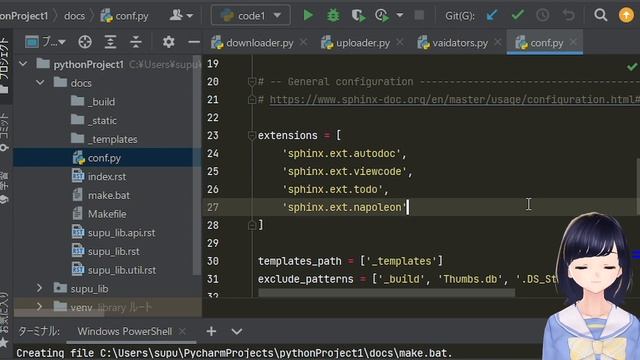This screenshot has height=360, width=640.
Task: Open the profiler run icon
Action: pos(382,16)
